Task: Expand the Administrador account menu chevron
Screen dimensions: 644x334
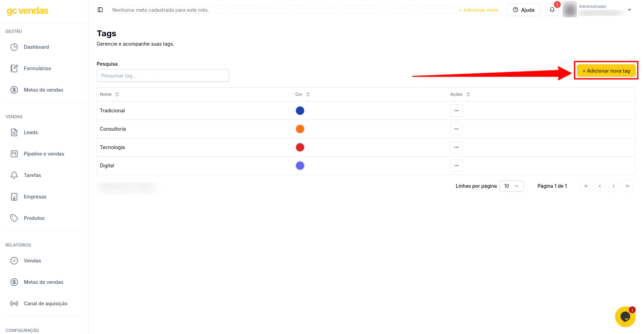Action: (629, 10)
